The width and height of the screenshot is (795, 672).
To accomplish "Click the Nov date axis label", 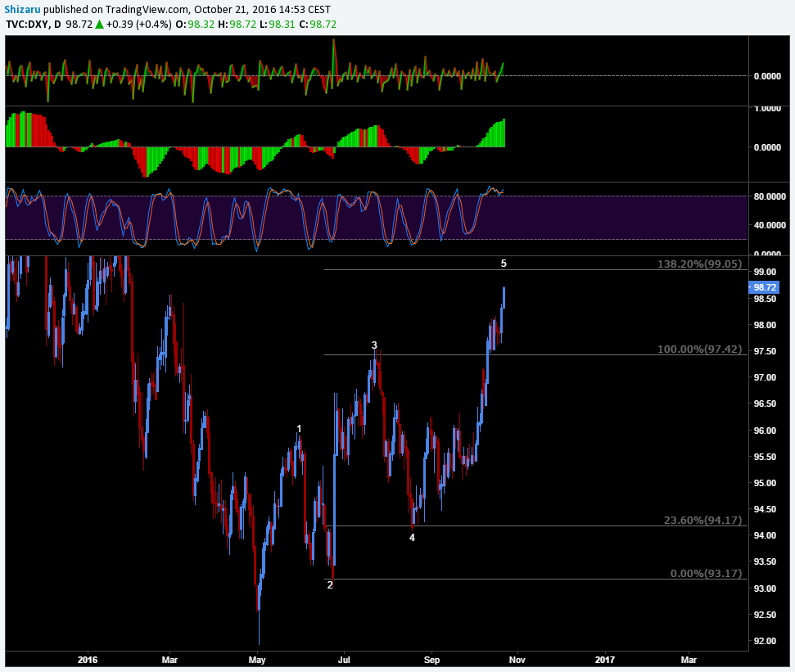I will pyautogui.click(x=517, y=660).
